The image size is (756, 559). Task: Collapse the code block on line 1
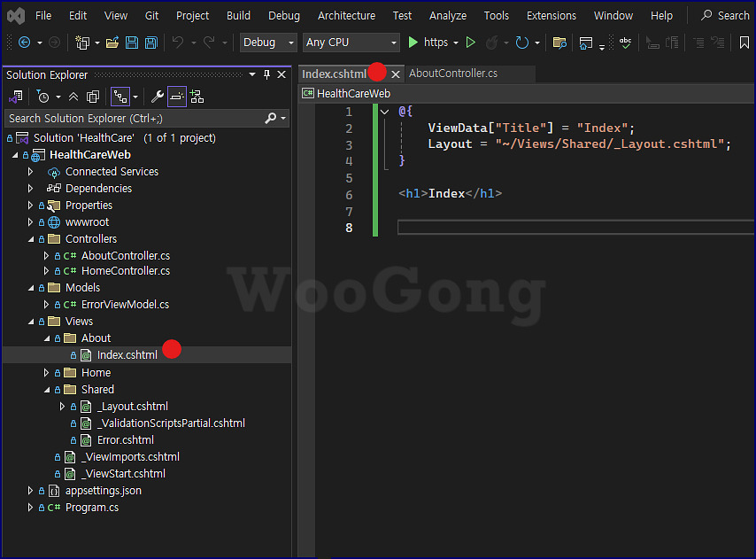point(384,112)
